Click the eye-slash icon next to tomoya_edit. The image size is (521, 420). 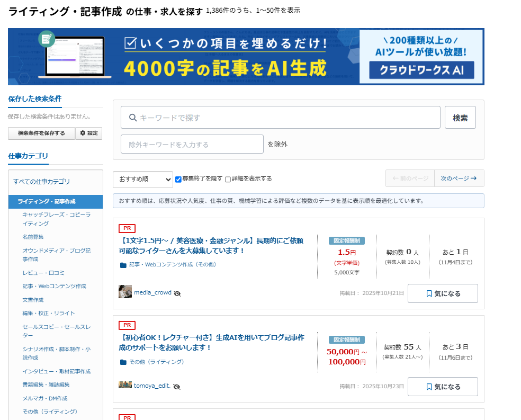tap(177, 387)
